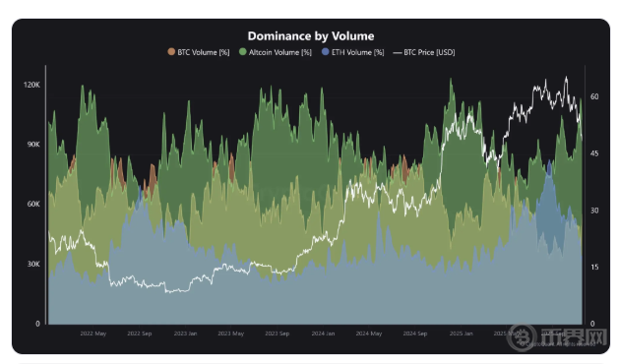Click the 2022 May date label

click(x=93, y=334)
